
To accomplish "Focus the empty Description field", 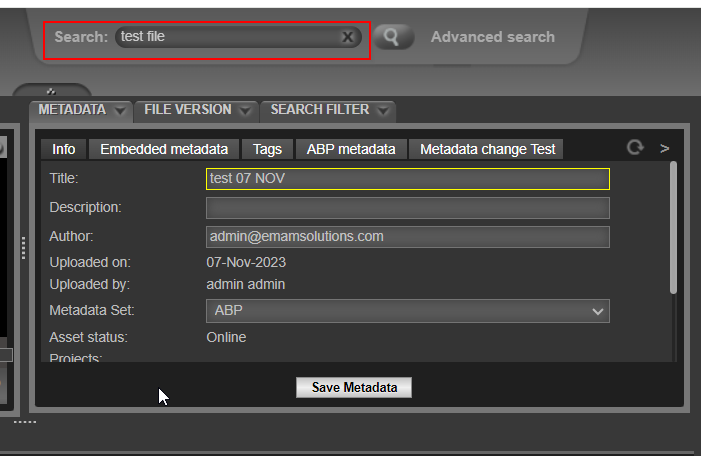I will (407, 208).
